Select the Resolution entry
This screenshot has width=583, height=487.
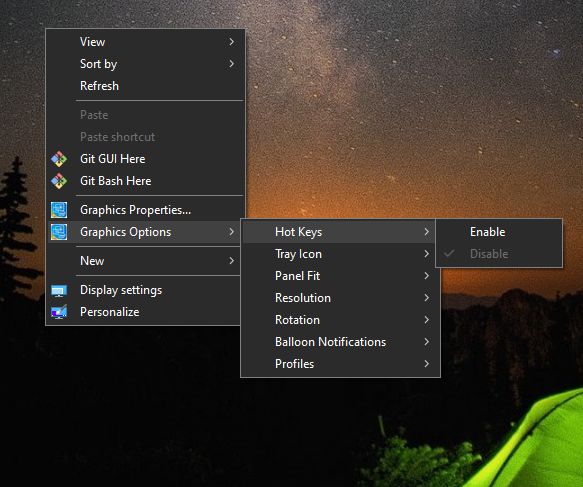click(x=340, y=298)
